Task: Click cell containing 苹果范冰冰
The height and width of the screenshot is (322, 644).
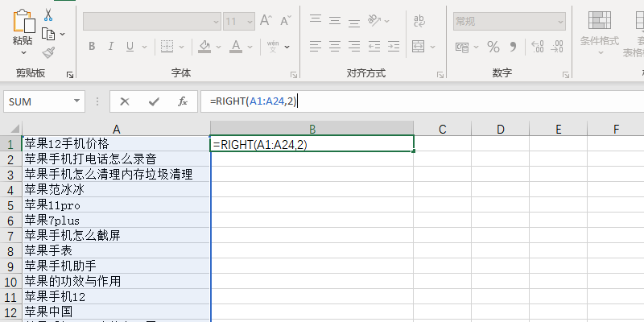Action: click(116, 189)
